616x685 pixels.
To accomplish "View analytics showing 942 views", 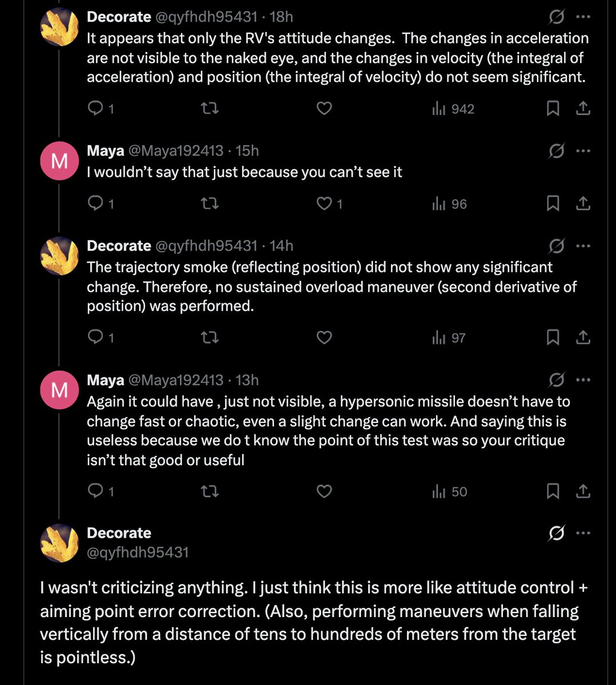I will (453, 108).
